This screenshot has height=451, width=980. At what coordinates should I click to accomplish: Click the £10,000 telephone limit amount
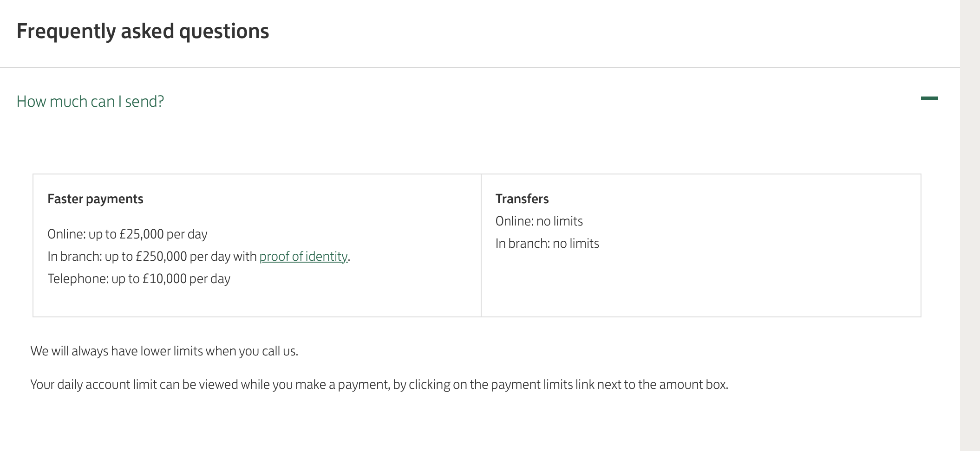(164, 278)
